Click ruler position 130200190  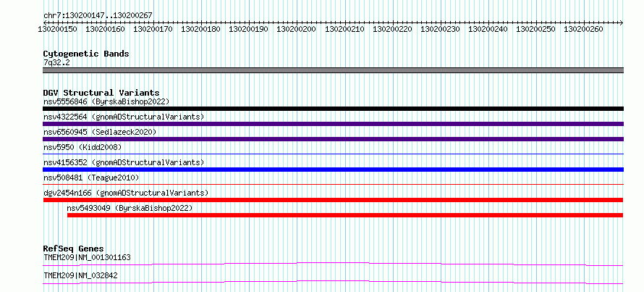(x=248, y=29)
